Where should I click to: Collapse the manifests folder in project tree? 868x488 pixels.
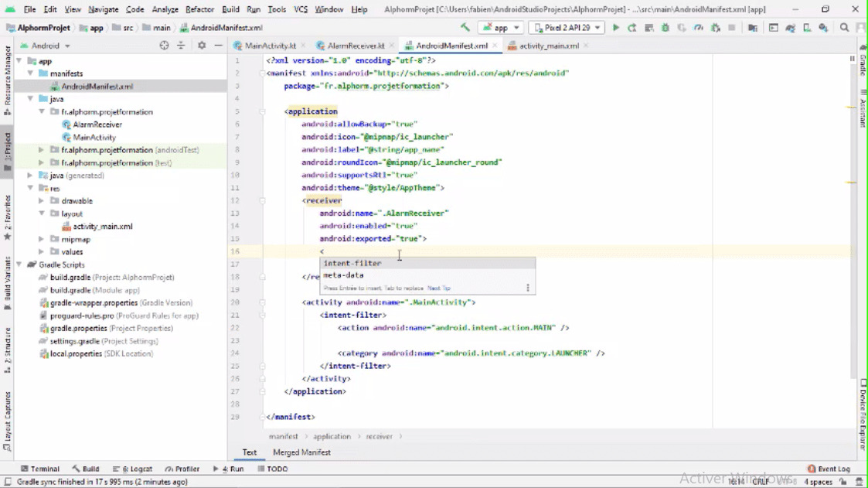click(29, 73)
